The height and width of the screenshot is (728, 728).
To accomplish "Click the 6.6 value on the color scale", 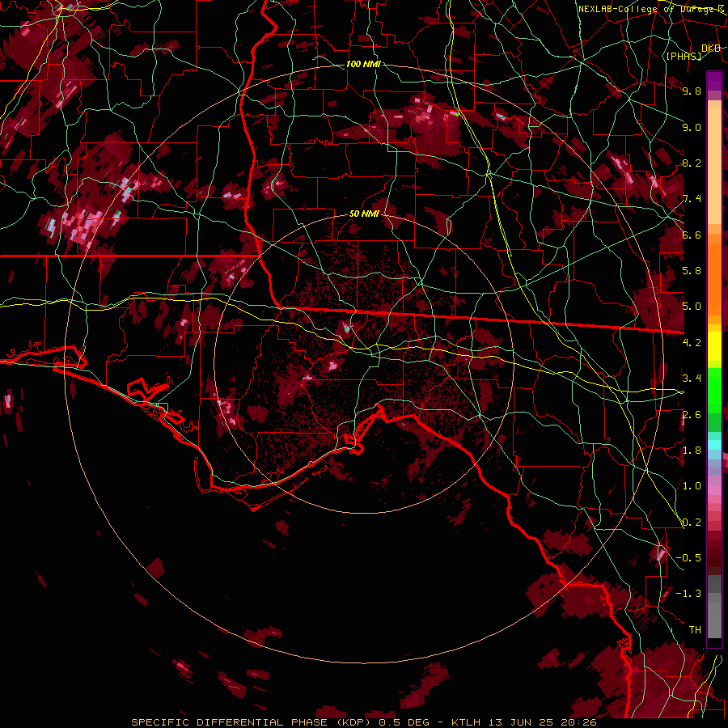I will [692, 235].
